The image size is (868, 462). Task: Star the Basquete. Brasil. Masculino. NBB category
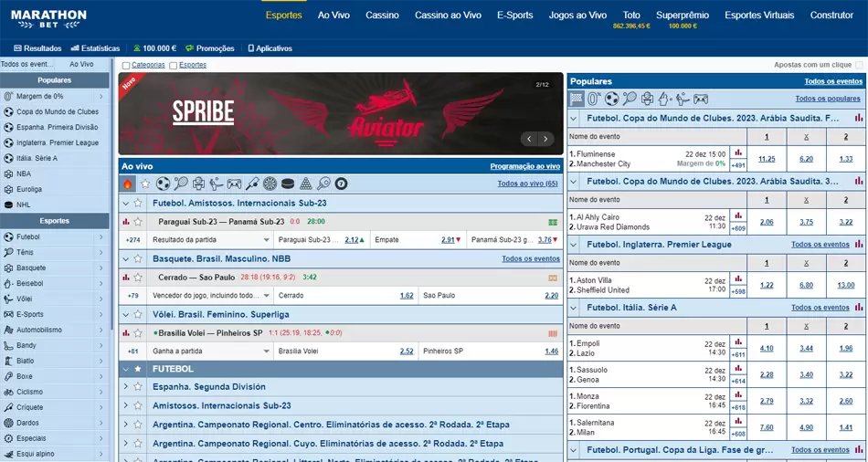pyautogui.click(x=138, y=259)
